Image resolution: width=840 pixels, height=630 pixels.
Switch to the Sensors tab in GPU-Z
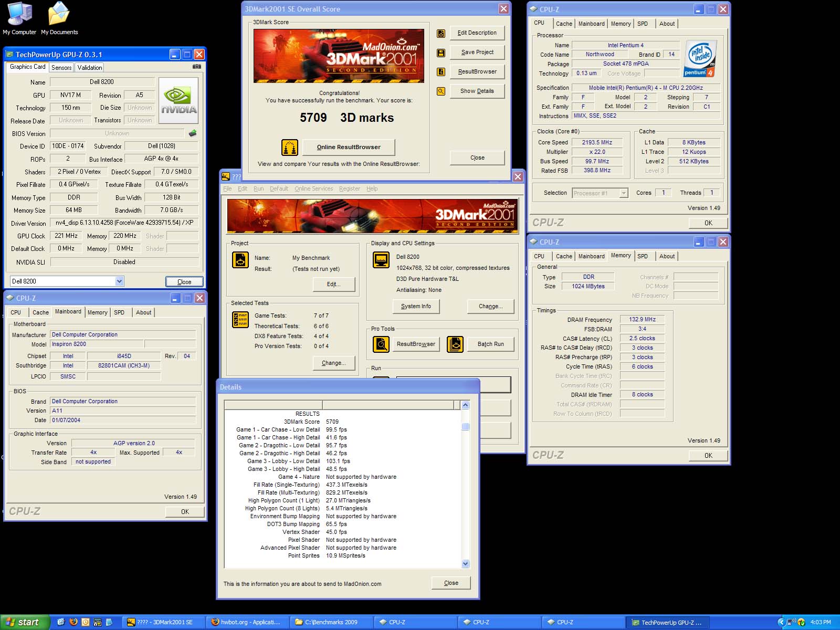(61, 68)
